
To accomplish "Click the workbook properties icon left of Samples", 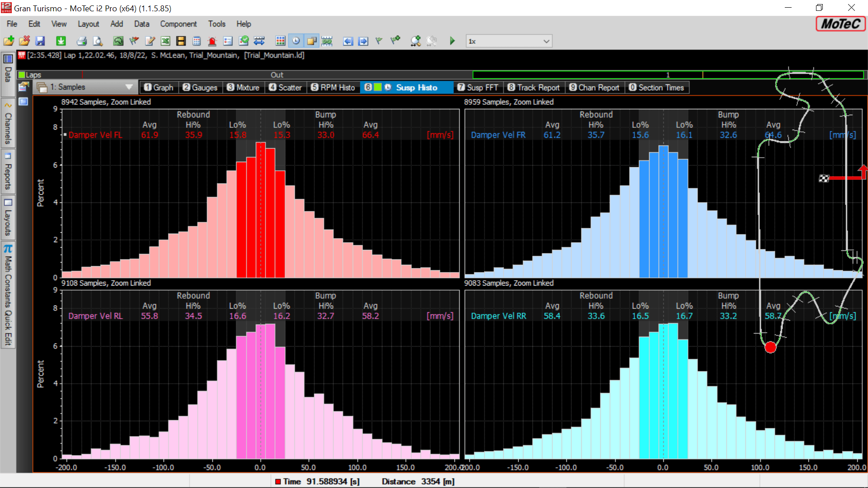I will (24, 87).
